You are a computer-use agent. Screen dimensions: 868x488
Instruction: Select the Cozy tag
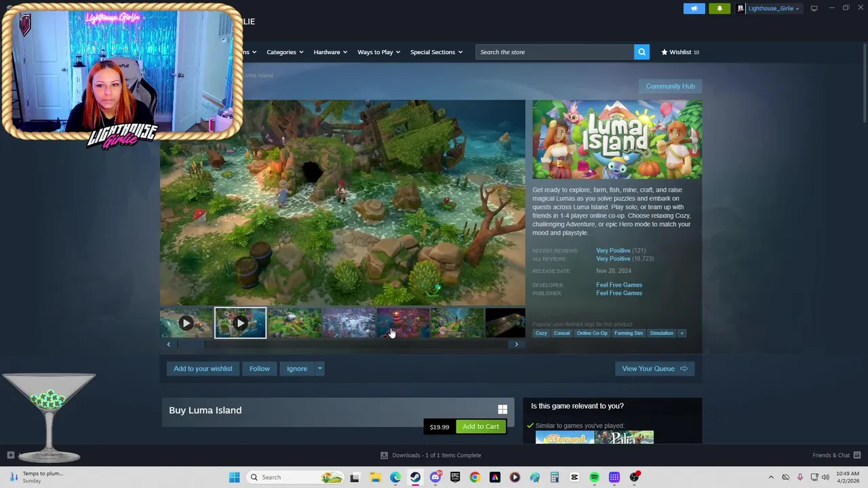point(541,333)
